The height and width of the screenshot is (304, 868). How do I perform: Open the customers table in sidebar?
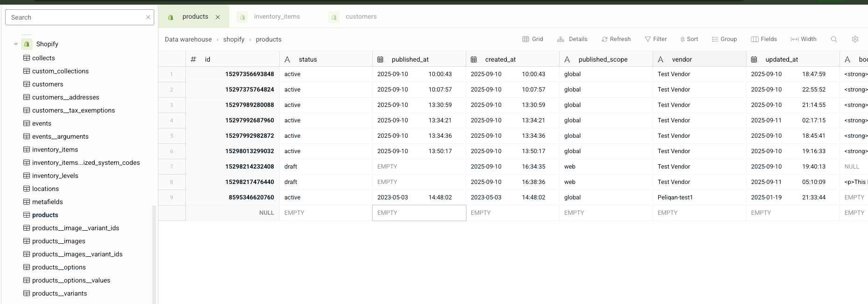pyautogui.click(x=48, y=84)
